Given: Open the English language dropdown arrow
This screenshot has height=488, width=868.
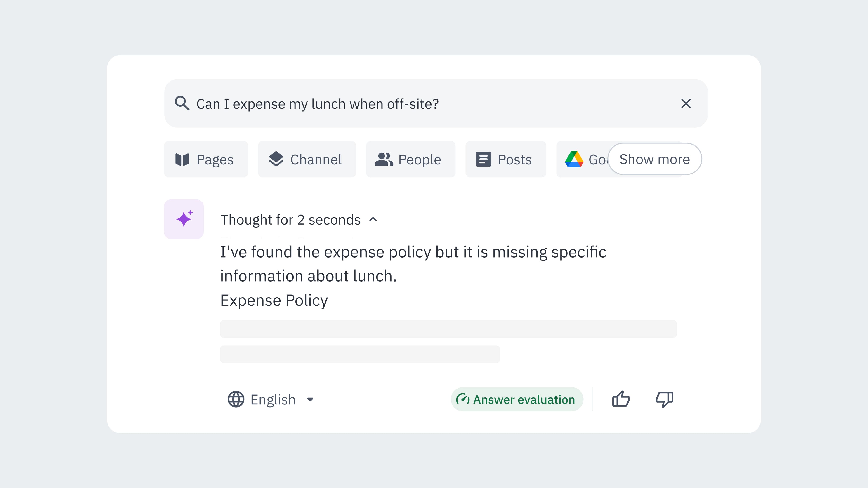Looking at the screenshot, I should 310,399.
